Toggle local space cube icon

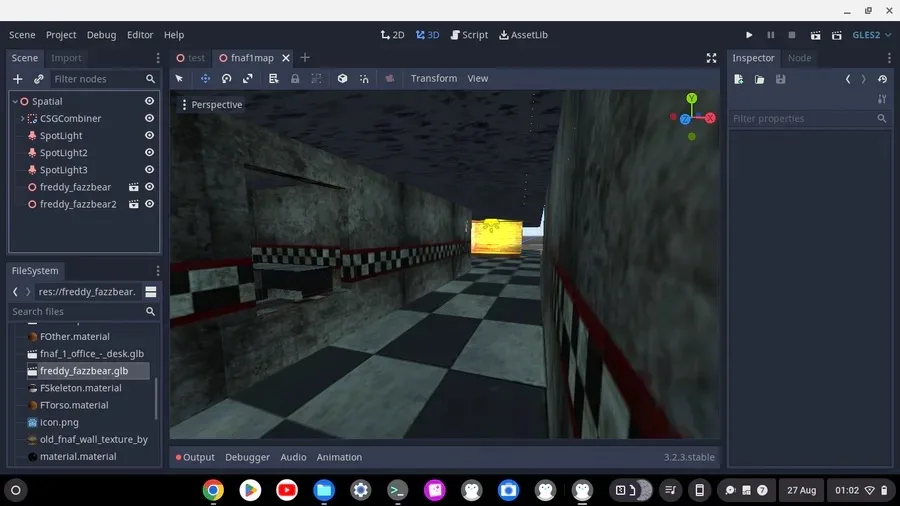342,79
